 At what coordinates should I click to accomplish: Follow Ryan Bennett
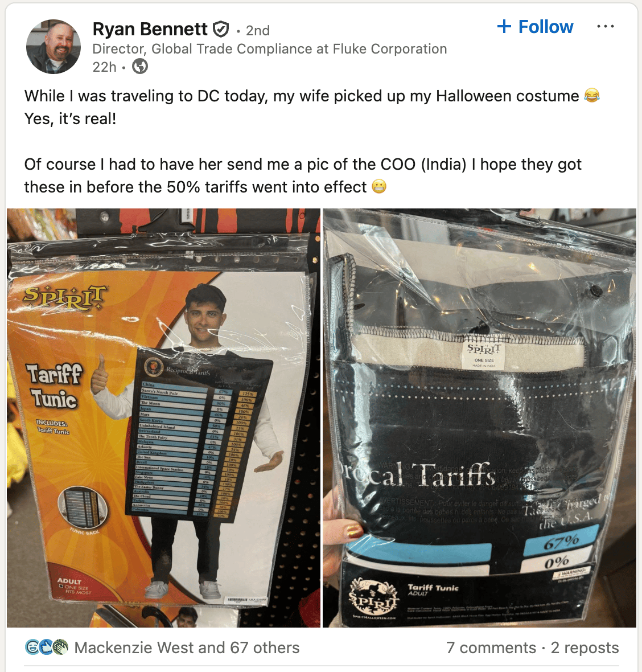[x=535, y=27]
